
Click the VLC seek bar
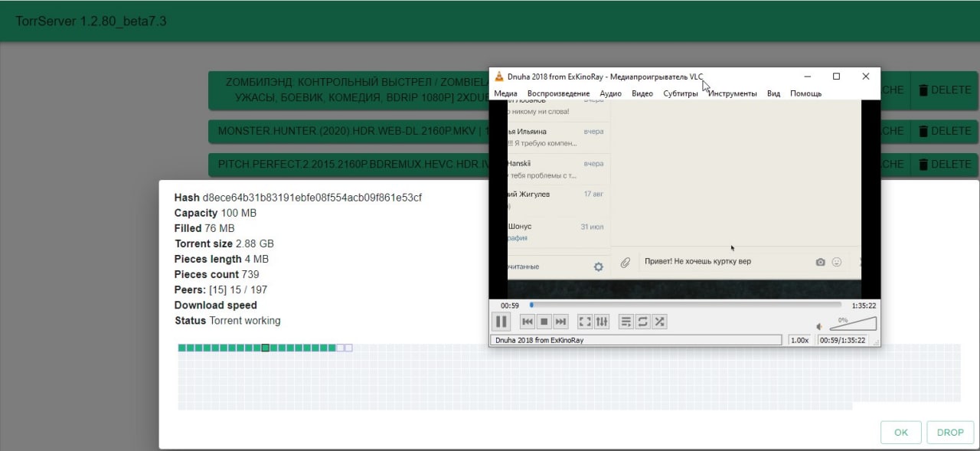coord(684,305)
